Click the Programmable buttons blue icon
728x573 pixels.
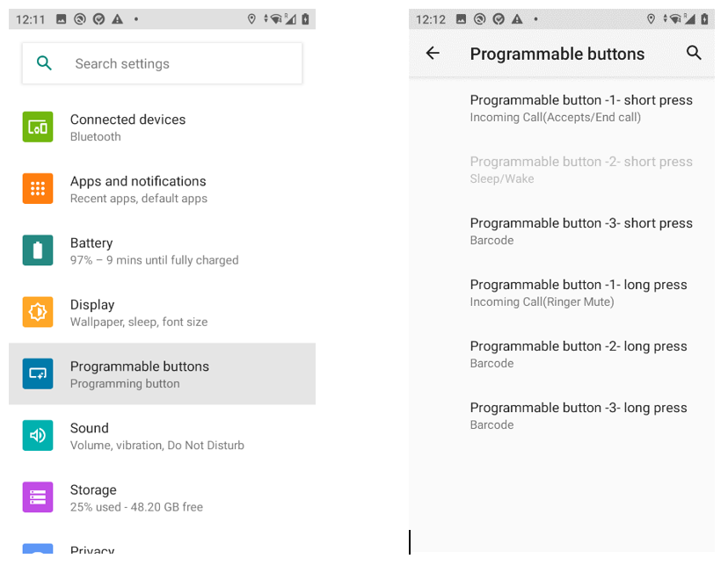(x=38, y=374)
